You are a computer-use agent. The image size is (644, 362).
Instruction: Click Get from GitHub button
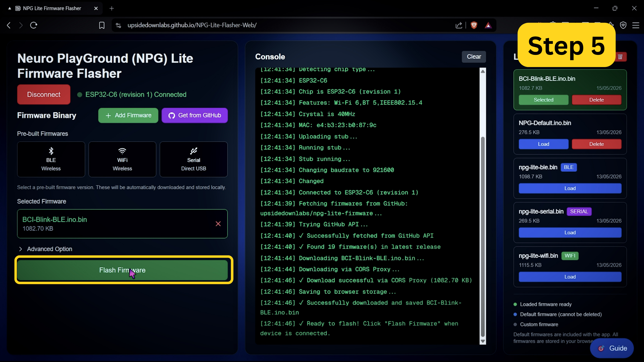point(195,115)
